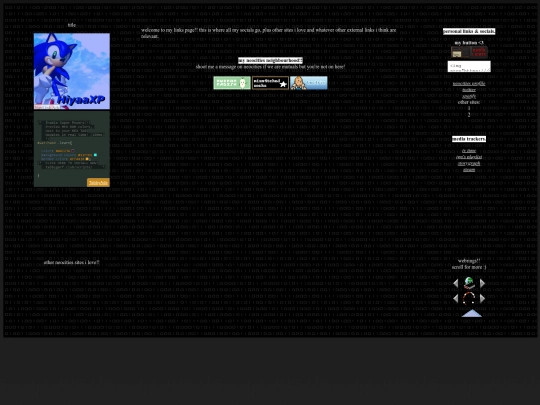Open other sites link 1
Viewport: 540px width, 405px height.
(469, 108)
